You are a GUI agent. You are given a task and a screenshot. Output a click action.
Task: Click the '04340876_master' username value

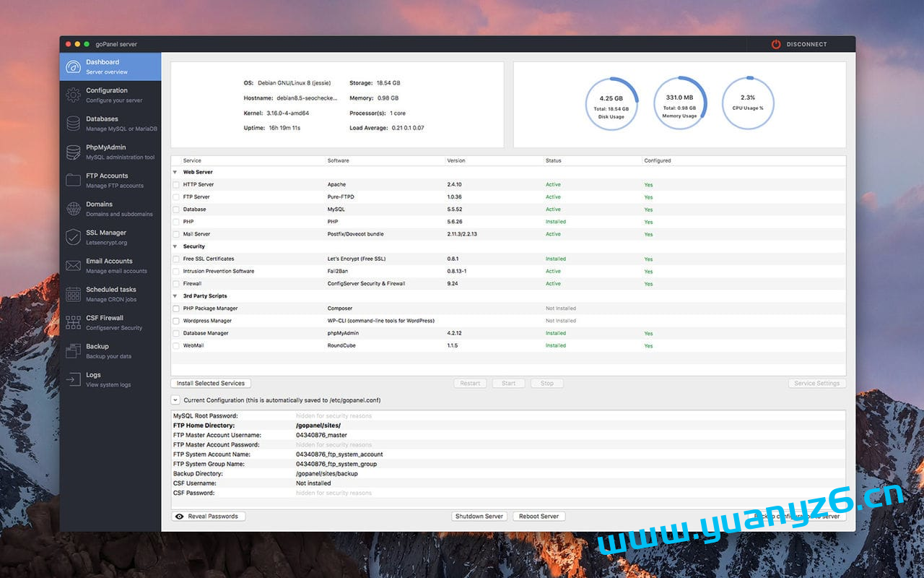pyautogui.click(x=321, y=435)
